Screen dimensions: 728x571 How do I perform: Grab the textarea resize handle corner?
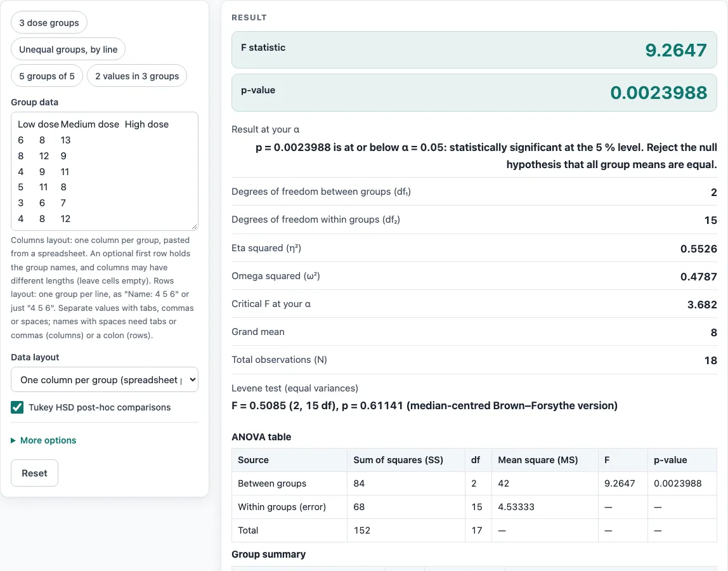(194, 226)
